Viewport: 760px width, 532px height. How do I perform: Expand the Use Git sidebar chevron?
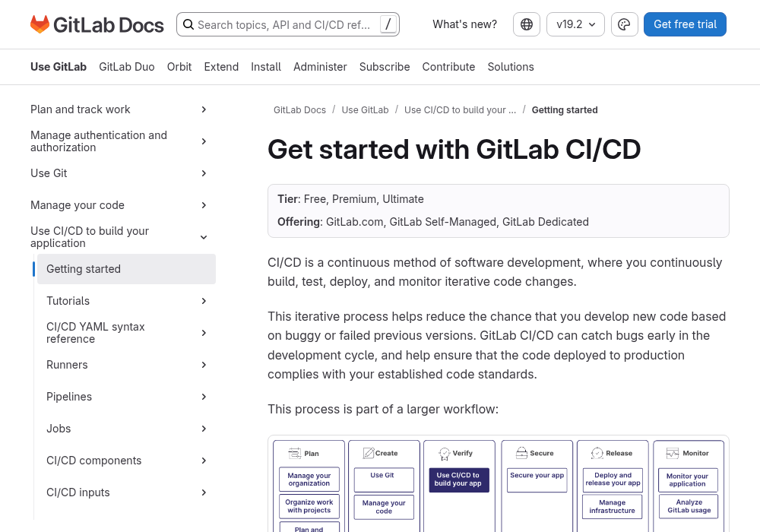(x=204, y=173)
